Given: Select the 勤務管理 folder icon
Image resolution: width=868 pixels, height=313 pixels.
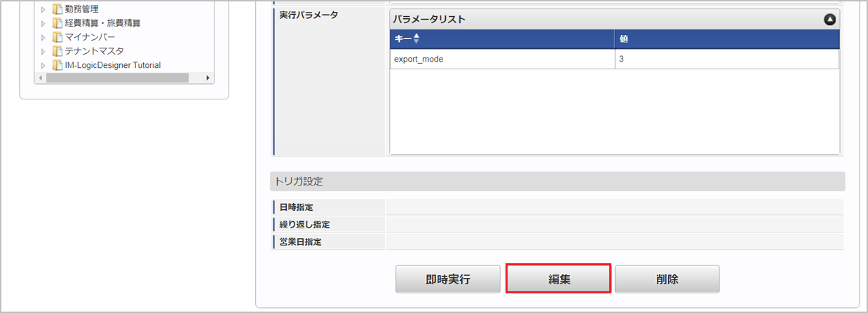Looking at the screenshot, I should click(57, 9).
